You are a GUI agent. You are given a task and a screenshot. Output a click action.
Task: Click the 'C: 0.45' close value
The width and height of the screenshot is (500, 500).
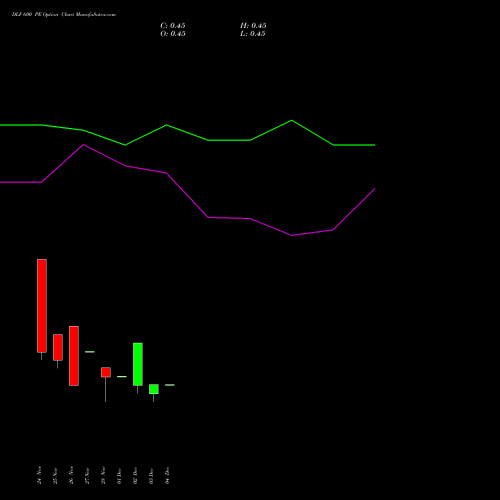pos(173,26)
